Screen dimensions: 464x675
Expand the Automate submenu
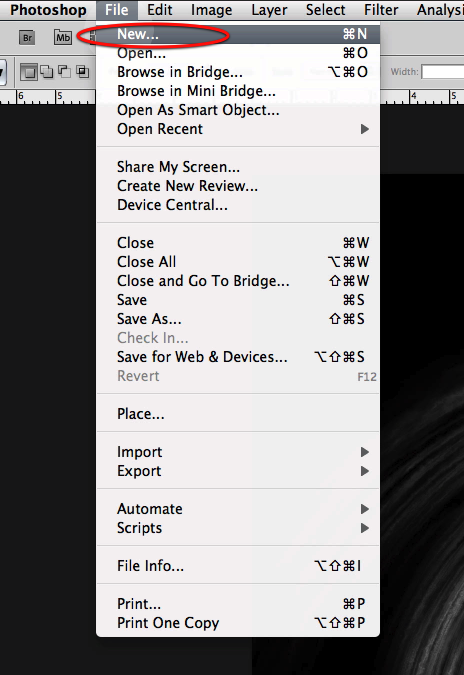238,509
